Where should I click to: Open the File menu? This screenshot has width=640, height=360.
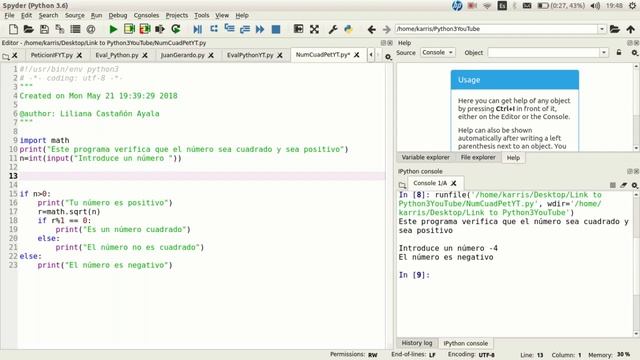click(x=9, y=15)
